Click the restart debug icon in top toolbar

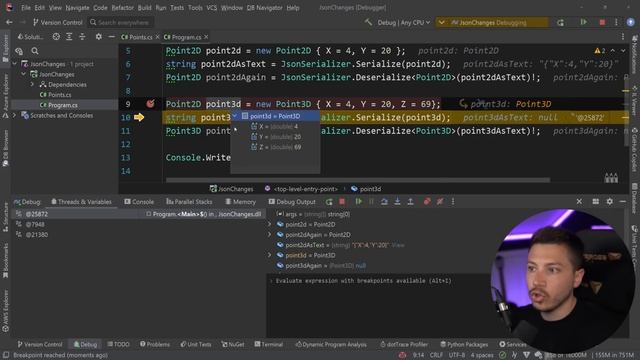(x=560, y=22)
